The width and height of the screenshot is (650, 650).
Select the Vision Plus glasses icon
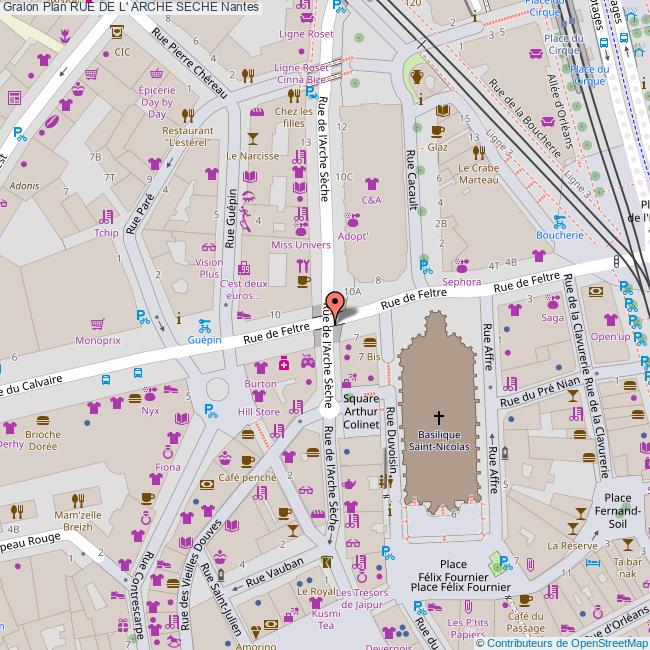(208, 247)
